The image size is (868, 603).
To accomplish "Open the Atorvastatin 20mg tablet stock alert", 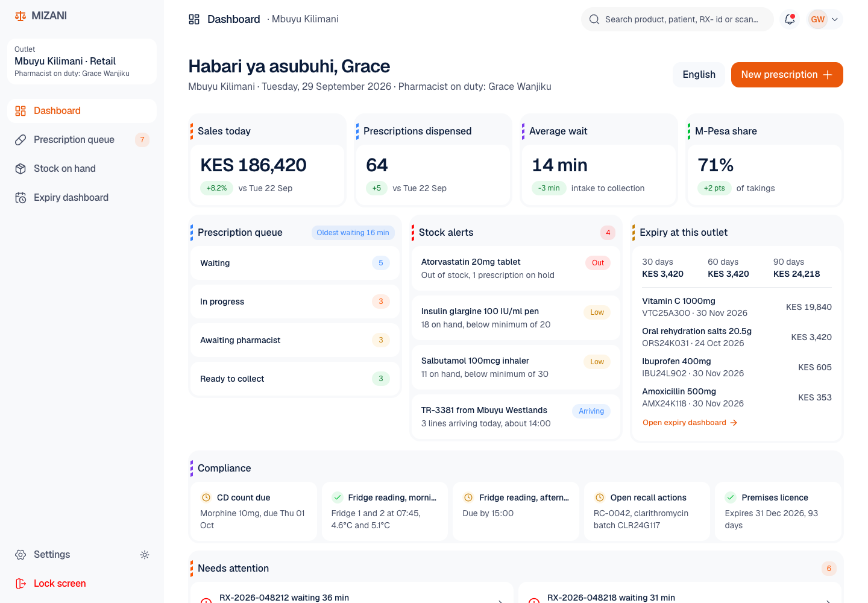I will [x=516, y=268].
